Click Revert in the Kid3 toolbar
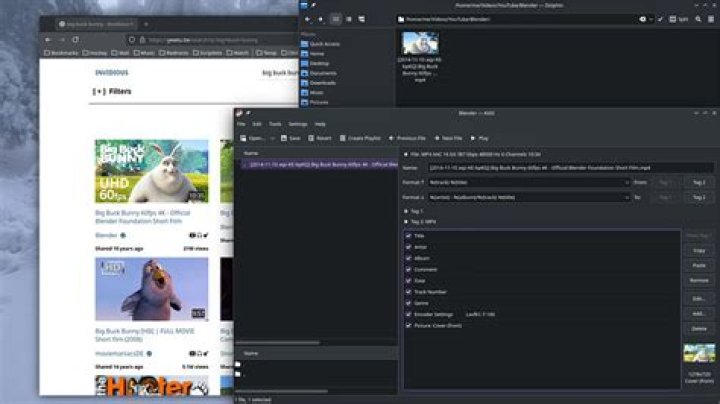This screenshot has width=720, height=404. point(320,138)
